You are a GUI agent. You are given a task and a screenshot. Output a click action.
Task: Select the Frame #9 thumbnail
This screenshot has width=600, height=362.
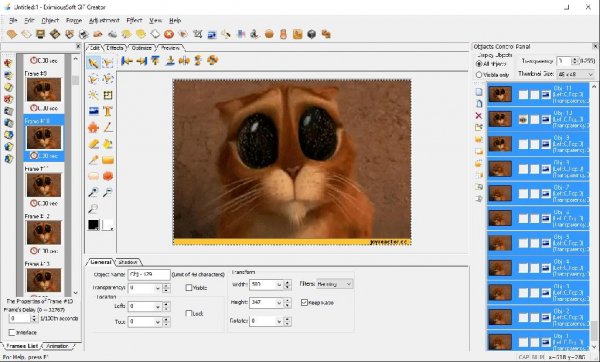pos(44,90)
